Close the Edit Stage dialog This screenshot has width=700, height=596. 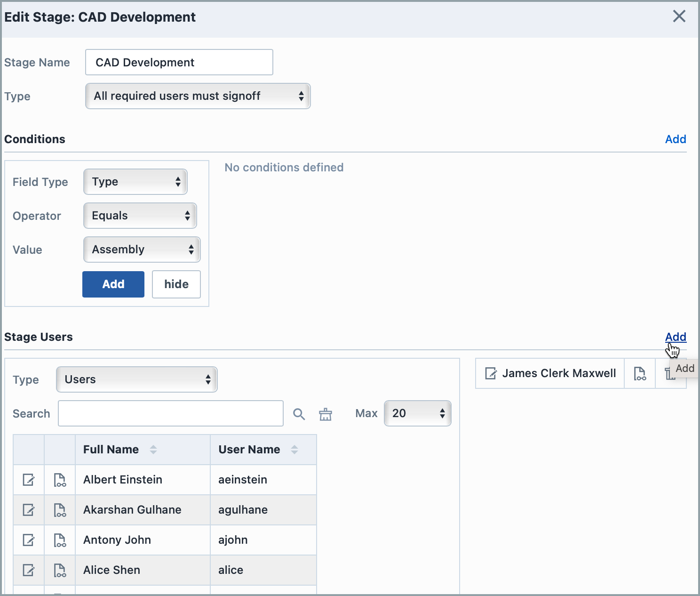[x=679, y=16]
